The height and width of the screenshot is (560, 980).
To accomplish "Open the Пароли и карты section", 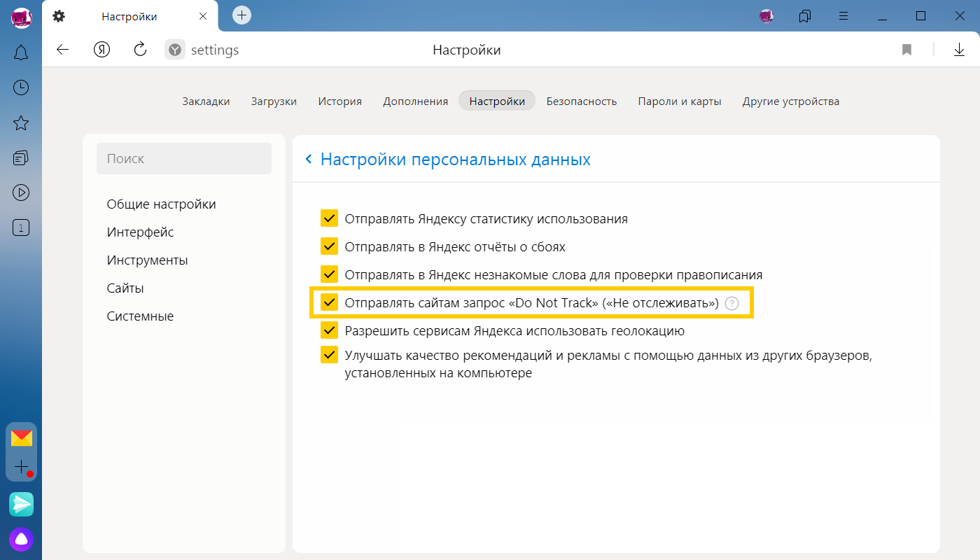I will 680,101.
